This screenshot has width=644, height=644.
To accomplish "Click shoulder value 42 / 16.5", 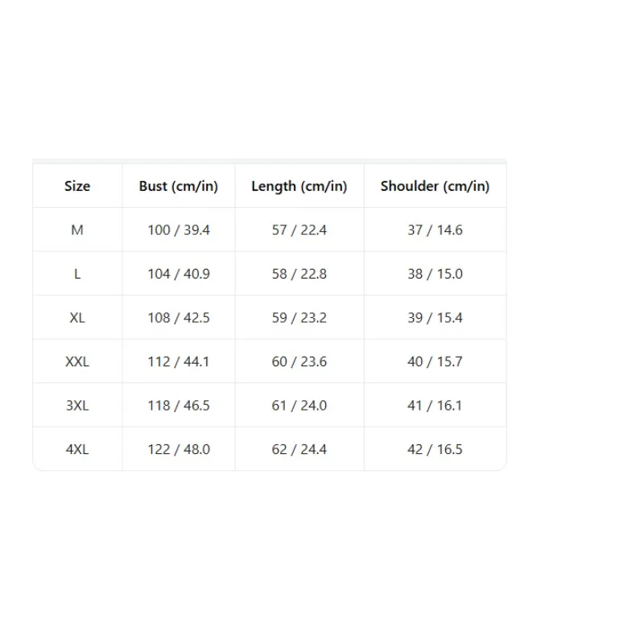I will [x=435, y=450].
